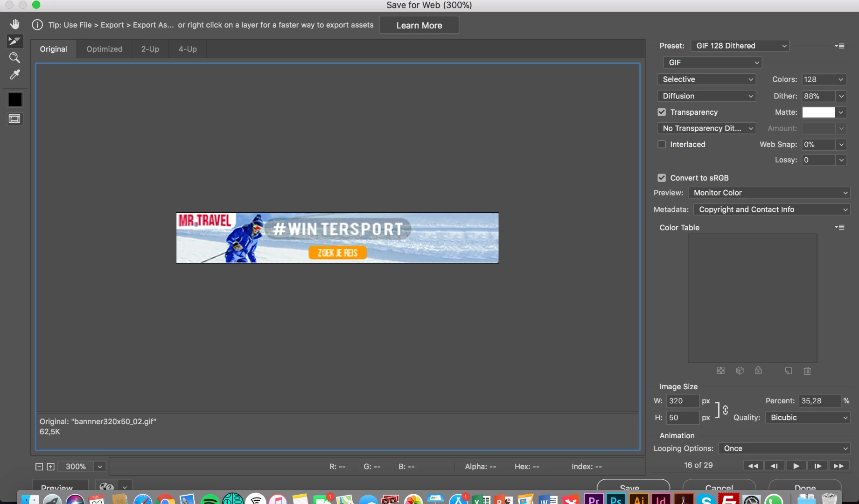Select the Eyedropper tool

15,75
